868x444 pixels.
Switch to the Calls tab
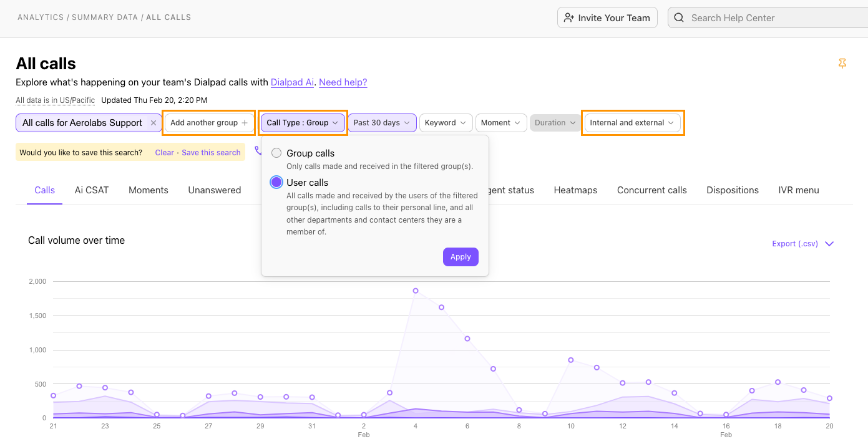[x=45, y=190]
